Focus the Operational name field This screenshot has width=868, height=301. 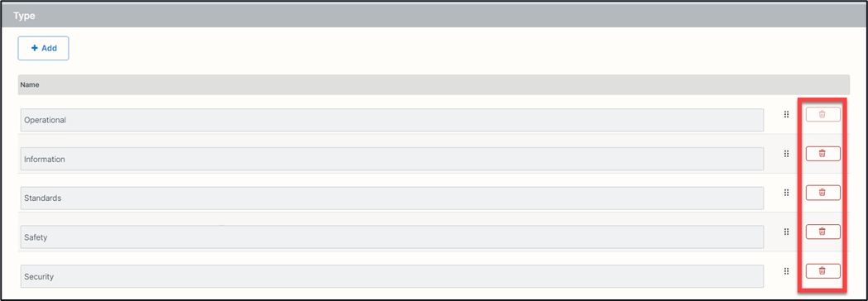pyautogui.click(x=392, y=120)
